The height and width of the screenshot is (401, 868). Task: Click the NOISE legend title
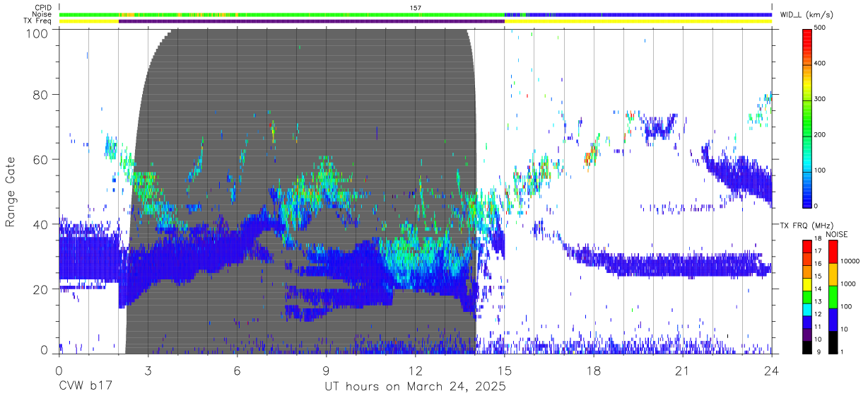837,234
